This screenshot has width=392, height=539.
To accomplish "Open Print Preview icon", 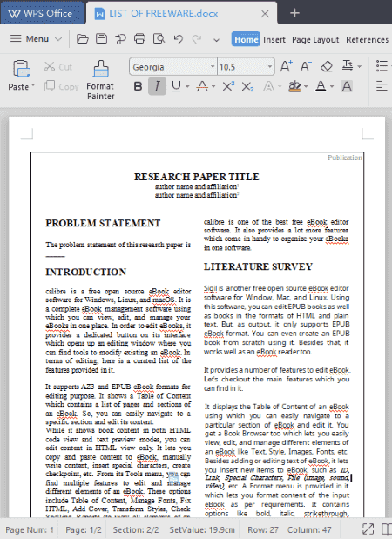I will point(159,39).
